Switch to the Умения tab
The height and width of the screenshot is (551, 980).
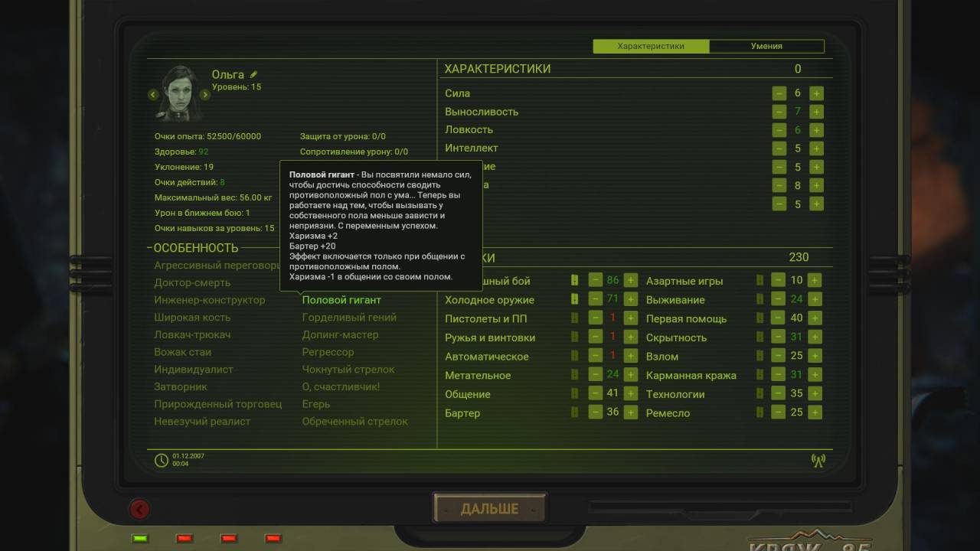[766, 46]
